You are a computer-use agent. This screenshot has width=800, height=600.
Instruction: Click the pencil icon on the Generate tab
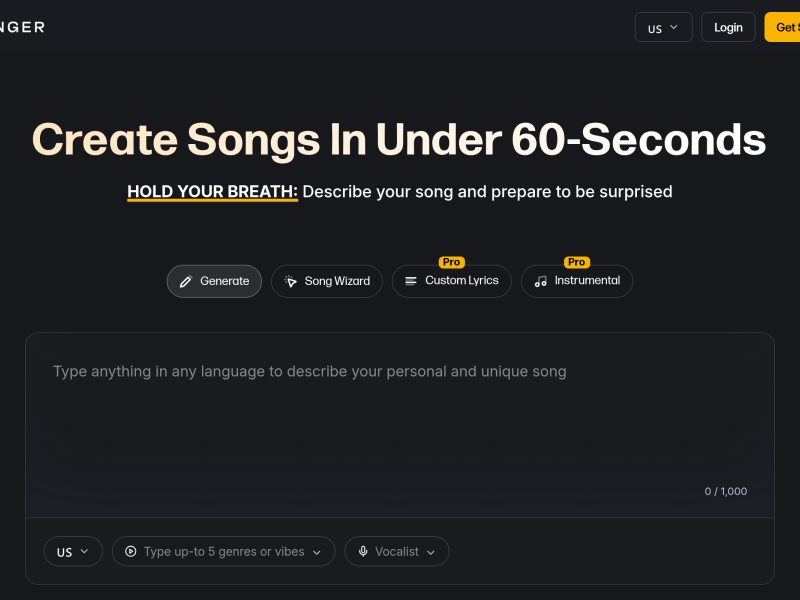[x=185, y=282]
